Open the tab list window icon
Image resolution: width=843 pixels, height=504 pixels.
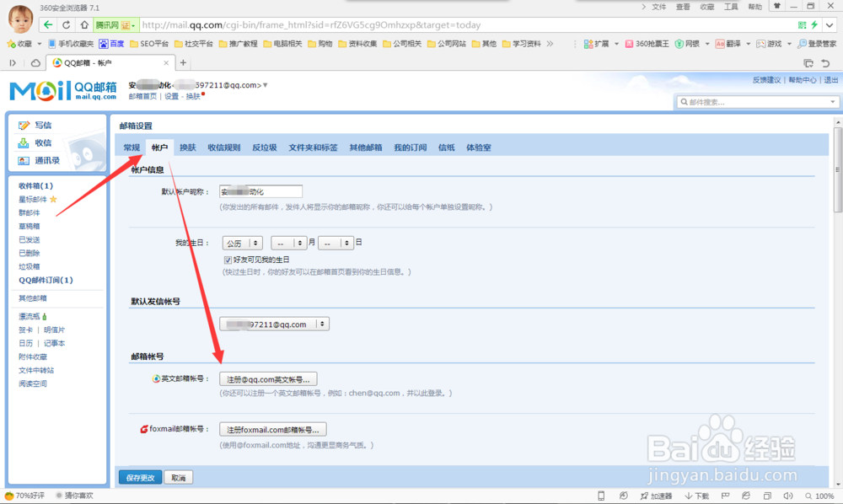[x=808, y=63]
